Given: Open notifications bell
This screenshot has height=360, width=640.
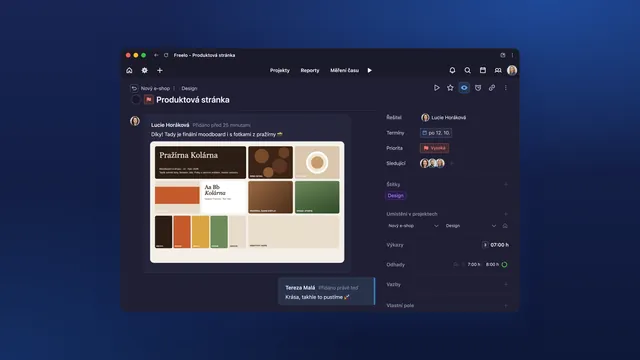Looking at the screenshot, I should point(452,70).
